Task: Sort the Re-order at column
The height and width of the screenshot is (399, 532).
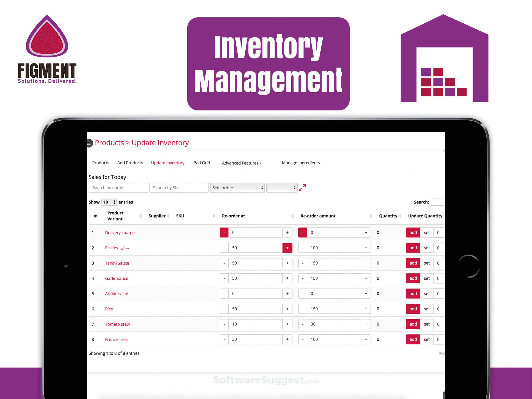Action: click(x=292, y=216)
